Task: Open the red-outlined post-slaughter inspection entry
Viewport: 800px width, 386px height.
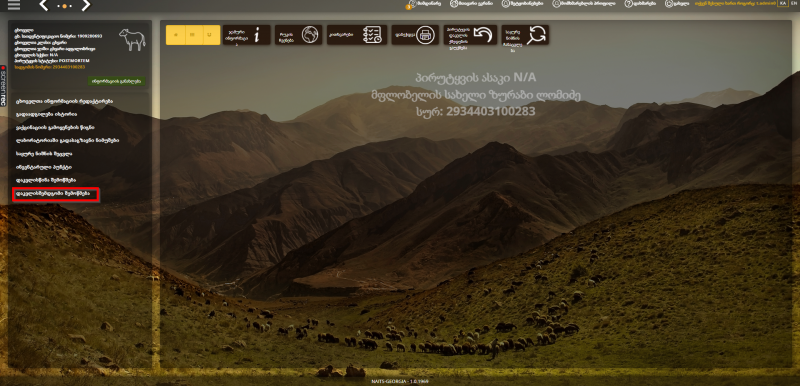Action: point(56,194)
